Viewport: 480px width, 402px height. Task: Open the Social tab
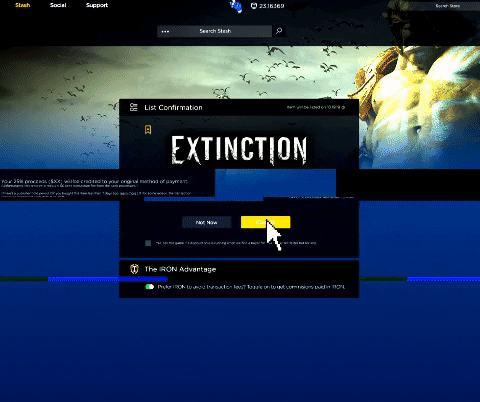[x=58, y=5]
